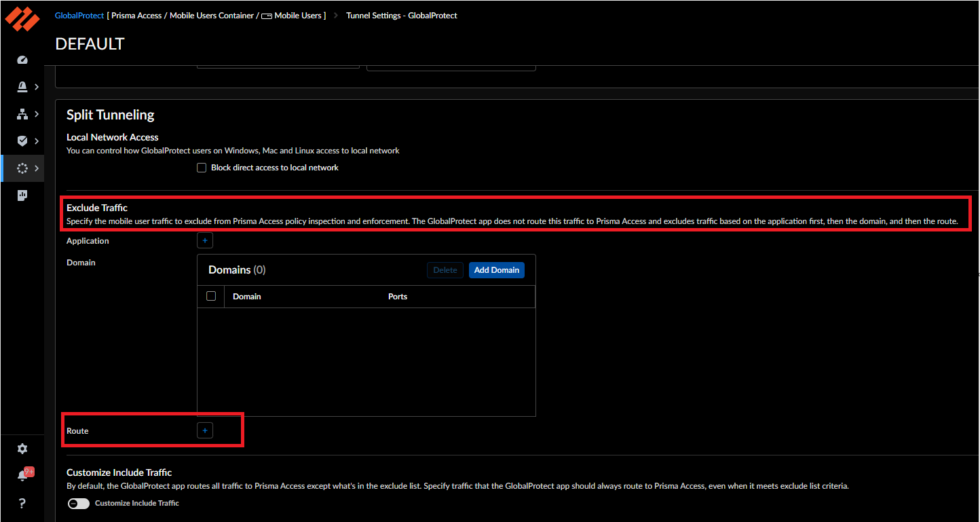980x522 pixels.
Task: Click the Domains (0) table title
Action: coord(237,270)
